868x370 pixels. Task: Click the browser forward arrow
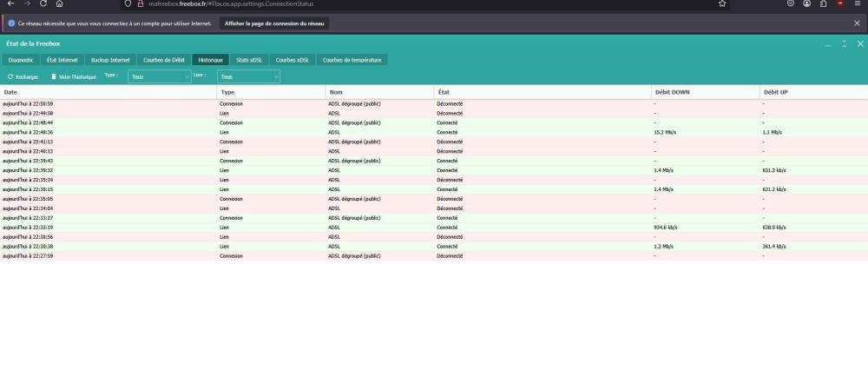pyautogui.click(x=27, y=3)
